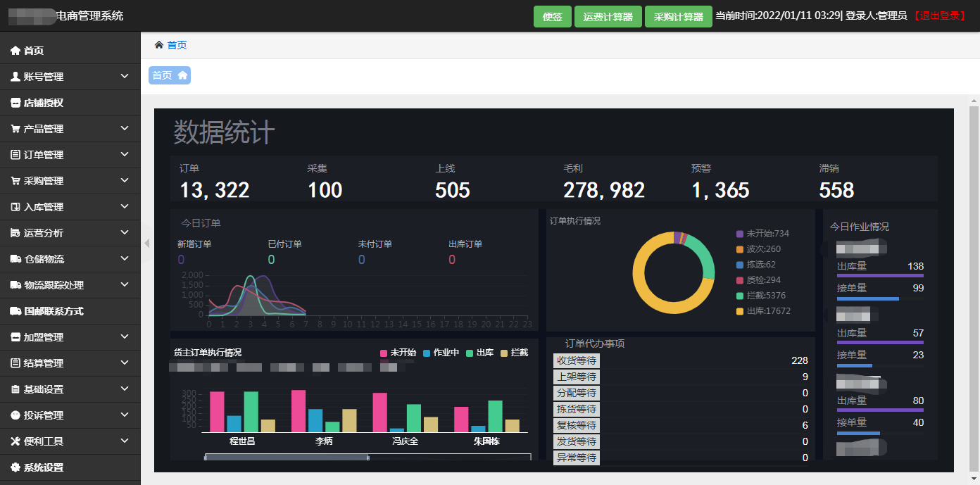Viewport: 980px width, 485px height.
Task: Toggle the 未开始 legend series in bar chart
Action: (398, 353)
